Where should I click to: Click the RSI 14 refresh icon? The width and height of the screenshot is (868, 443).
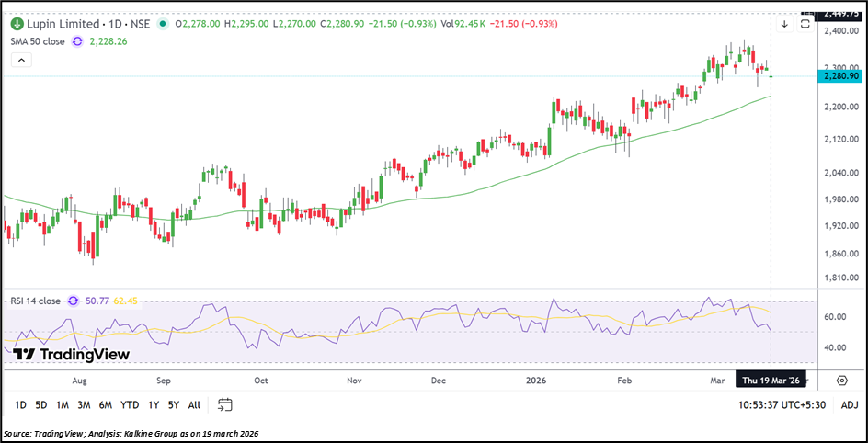[x=71, y=301]
